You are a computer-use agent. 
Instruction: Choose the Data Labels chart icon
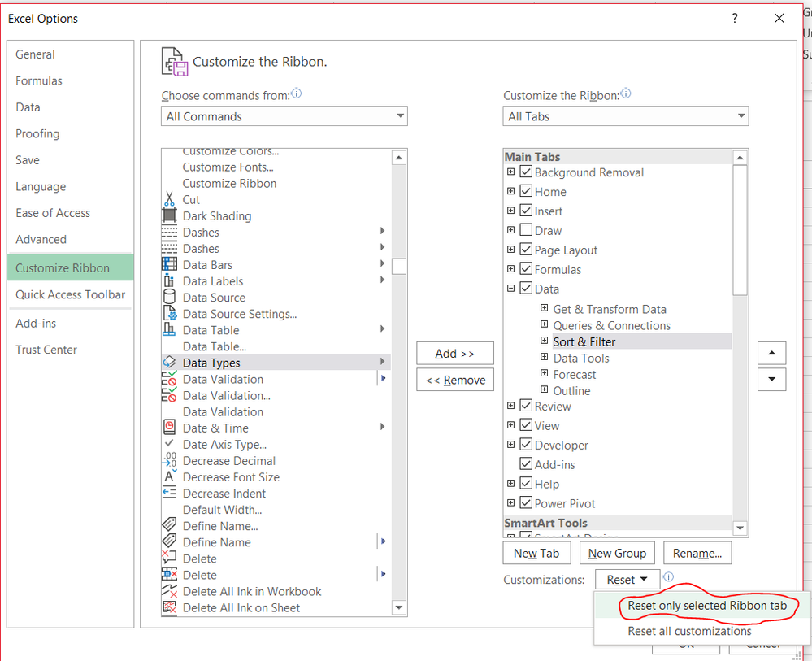click(x=169, y=280)
